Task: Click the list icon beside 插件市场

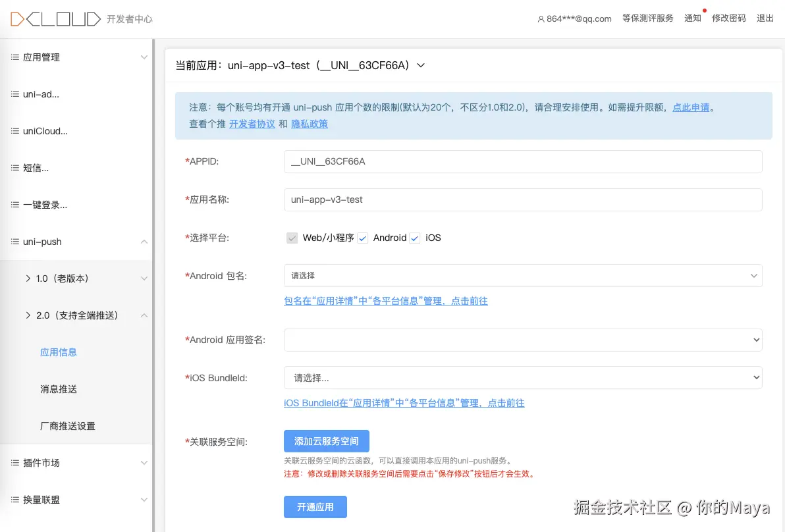Action: point(15,463)
